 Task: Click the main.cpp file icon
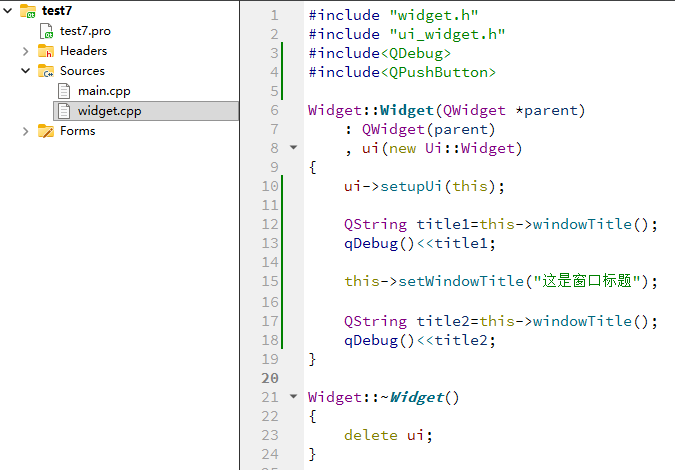click(64, 91)
